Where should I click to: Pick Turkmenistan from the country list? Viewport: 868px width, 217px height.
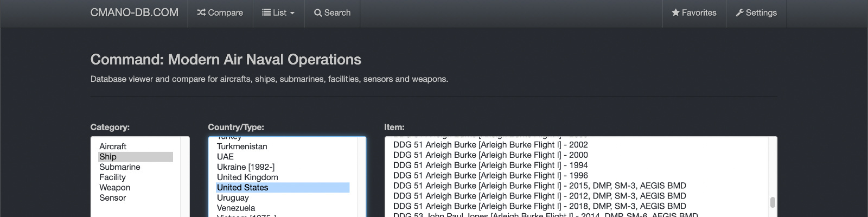[242, 146]
